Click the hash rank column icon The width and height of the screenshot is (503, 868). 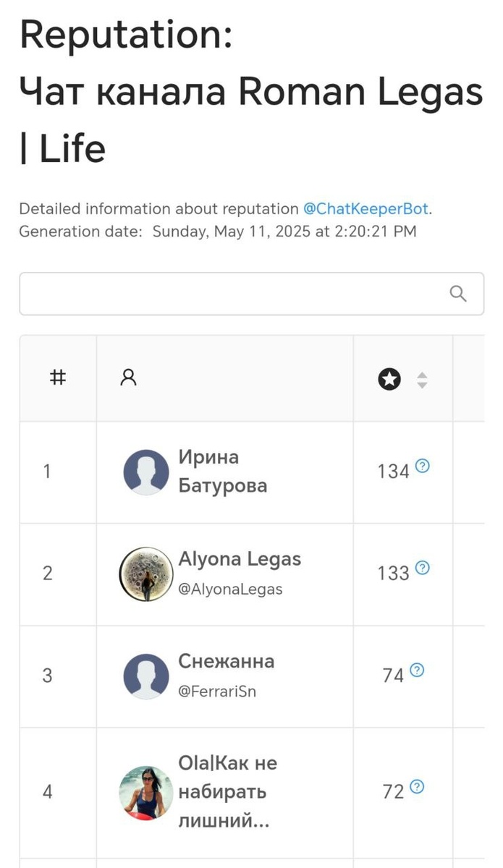click(58, 378)
